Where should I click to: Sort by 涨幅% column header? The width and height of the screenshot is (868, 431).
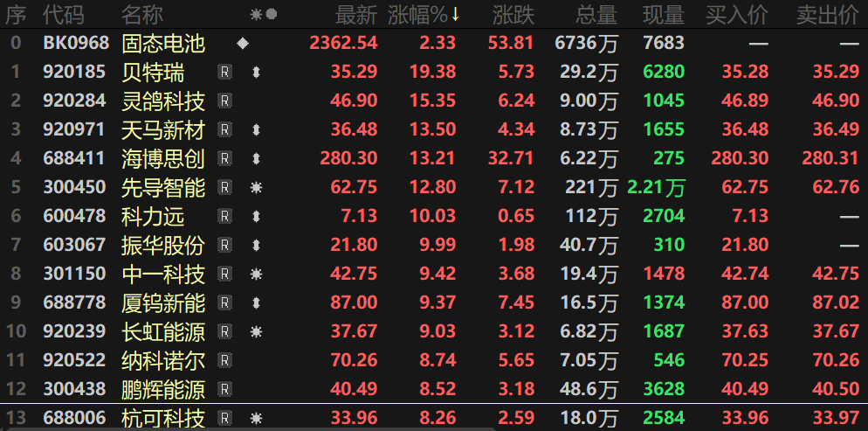(x=424, y=15)
